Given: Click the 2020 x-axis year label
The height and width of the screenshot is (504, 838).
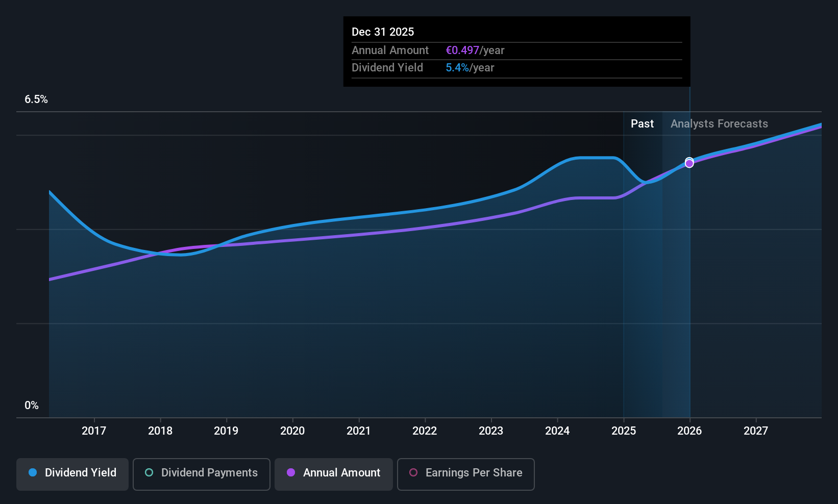Looking at the screenshot, I should tap(292, 431).
